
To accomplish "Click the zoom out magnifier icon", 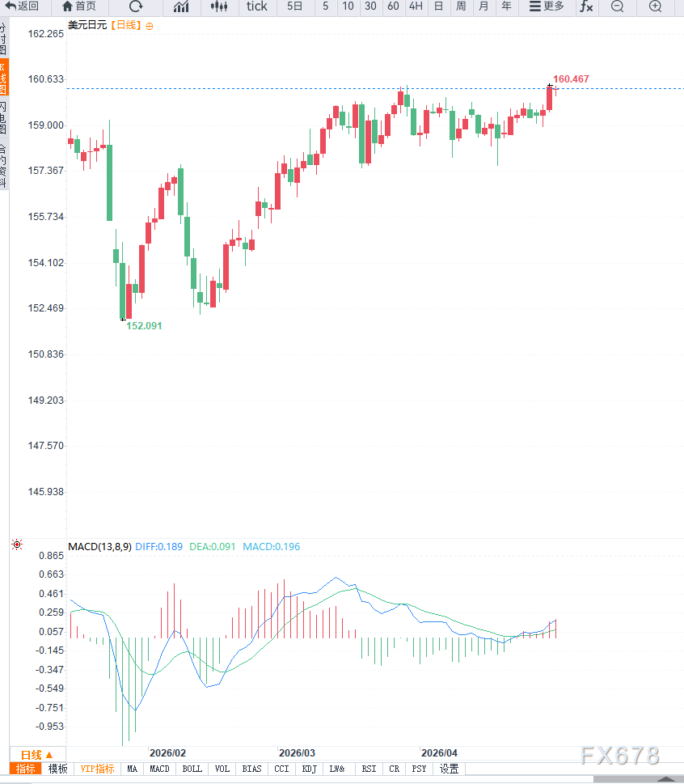I will point(617,7).
